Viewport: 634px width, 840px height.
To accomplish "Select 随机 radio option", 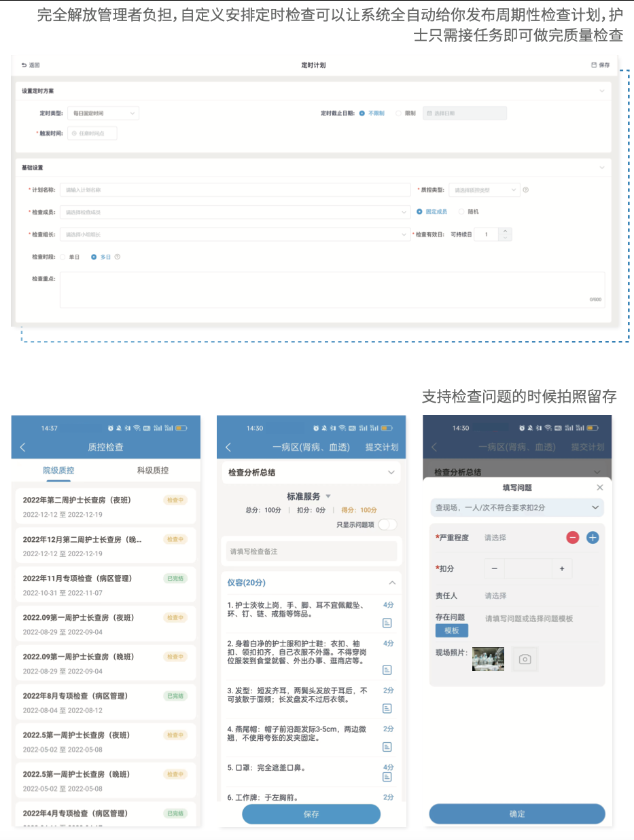I will coord(469,212).
